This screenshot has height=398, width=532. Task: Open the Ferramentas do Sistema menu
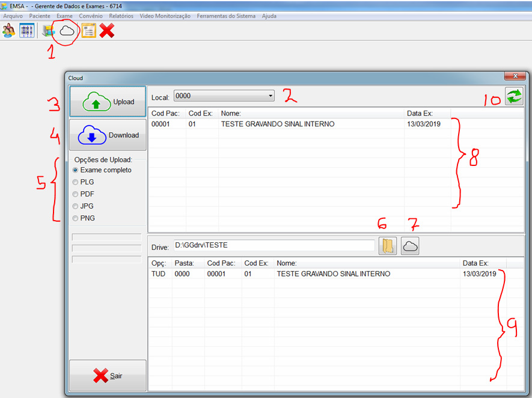coord(227,16)
